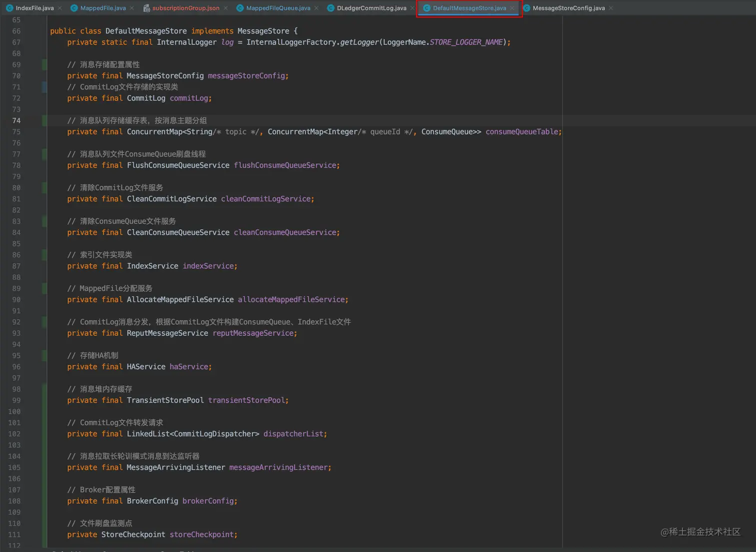Click the indexService field name

pos(208,266)
